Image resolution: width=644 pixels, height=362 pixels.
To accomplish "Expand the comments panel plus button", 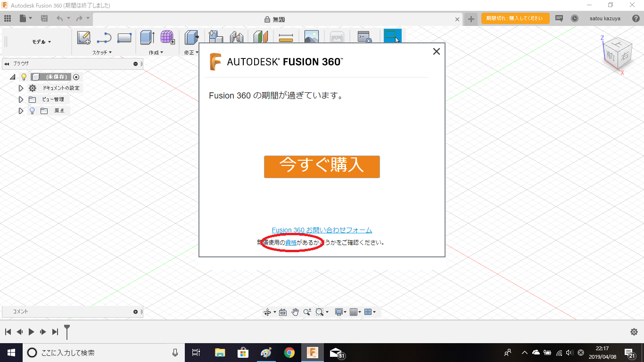I will (x=135, y=312).
